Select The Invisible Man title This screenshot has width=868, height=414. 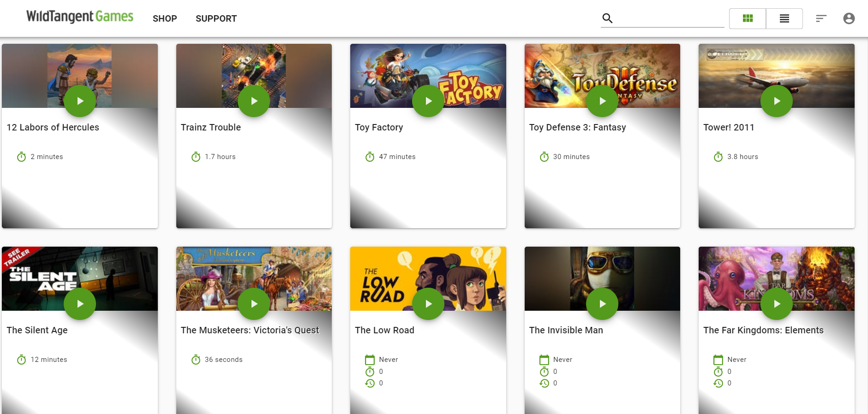(566, 330)
